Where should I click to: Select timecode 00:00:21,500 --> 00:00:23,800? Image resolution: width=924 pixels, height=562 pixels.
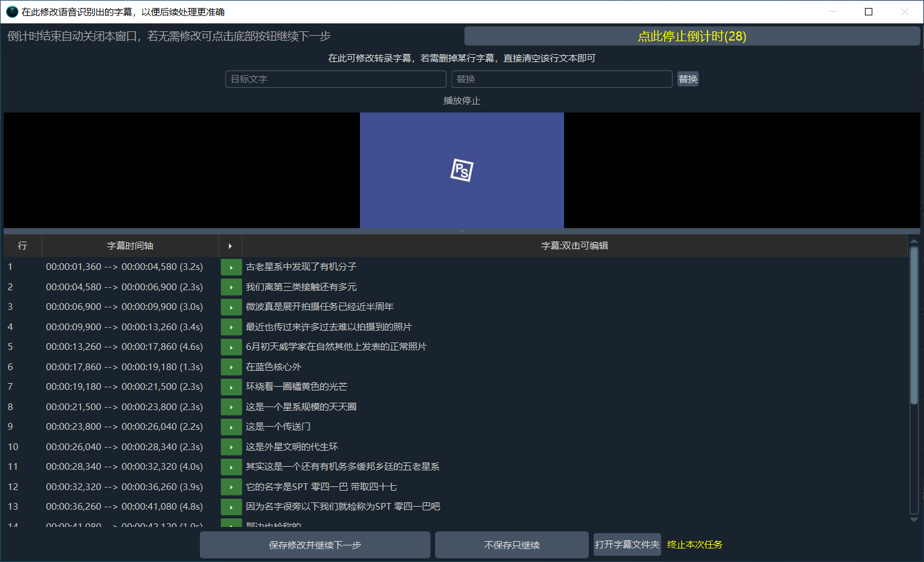coord(124,407)
